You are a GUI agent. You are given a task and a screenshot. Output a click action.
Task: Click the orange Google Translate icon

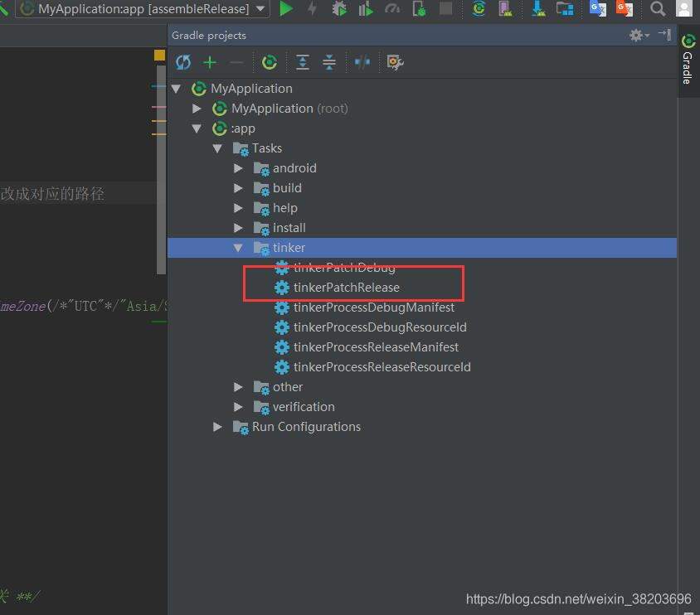coord(624,8)
